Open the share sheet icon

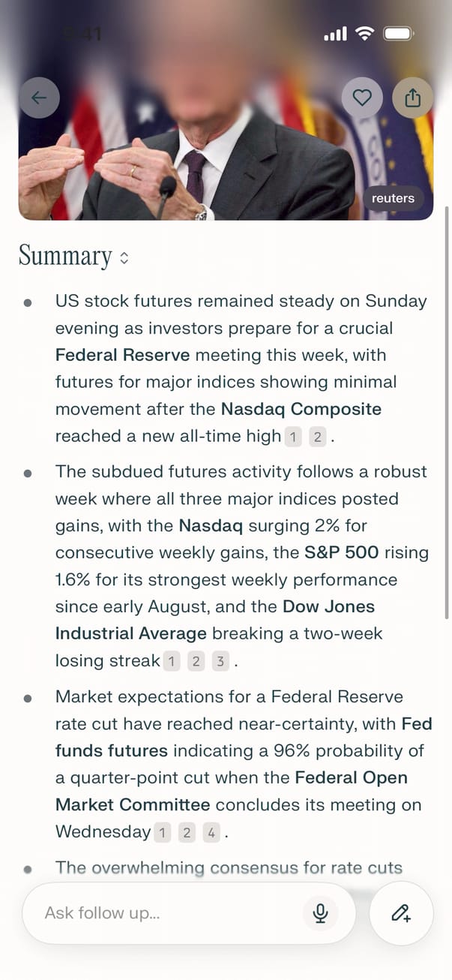coord(412,98)
